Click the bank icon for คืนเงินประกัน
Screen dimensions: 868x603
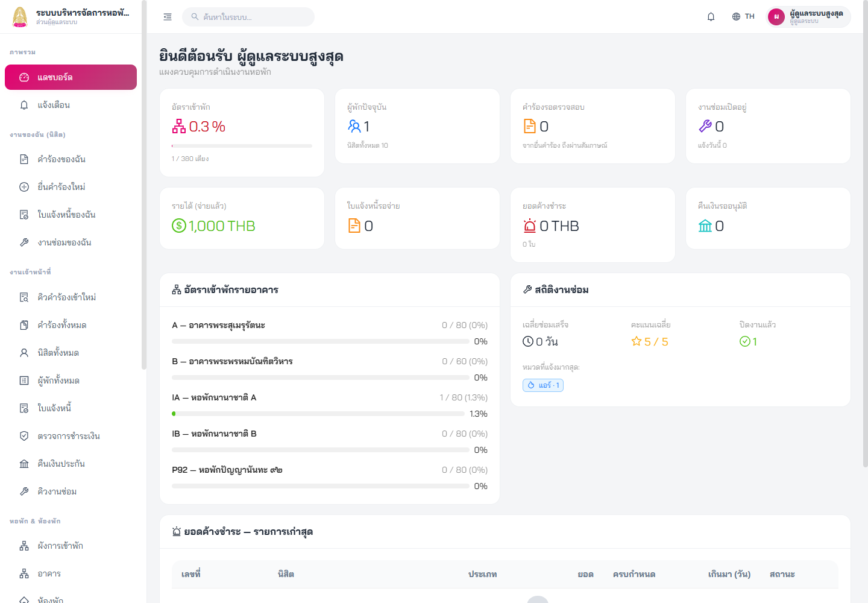tap(24, 464)
